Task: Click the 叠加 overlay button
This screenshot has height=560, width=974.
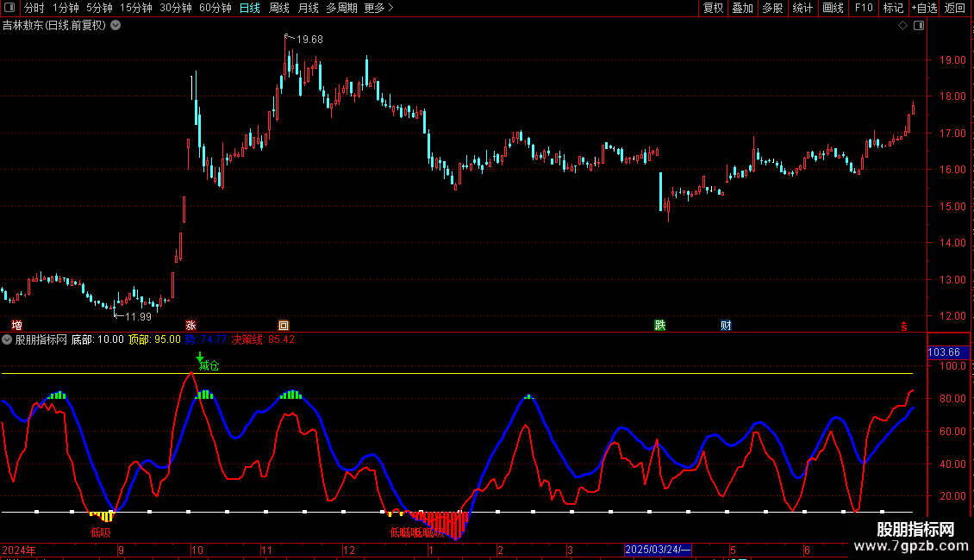Action: point(743,8)
